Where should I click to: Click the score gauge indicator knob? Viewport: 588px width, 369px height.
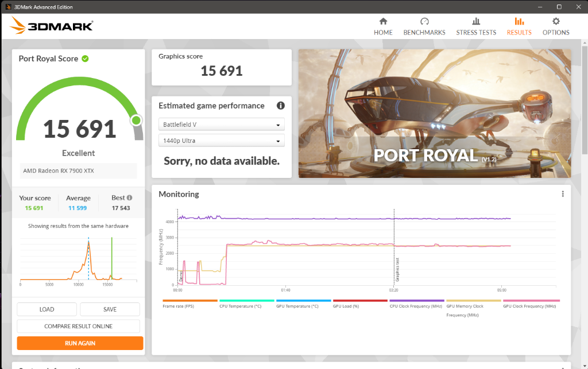(136, 121)
